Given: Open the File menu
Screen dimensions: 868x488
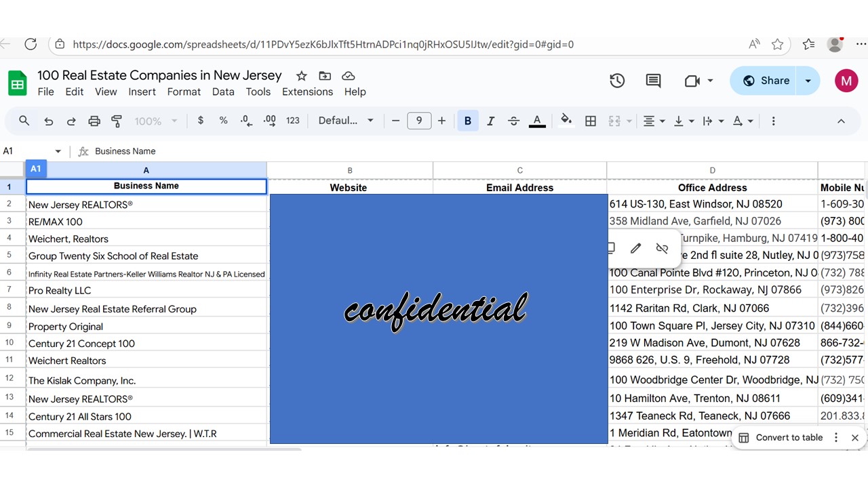Looking at the screenshot, I should coord(45,91).
